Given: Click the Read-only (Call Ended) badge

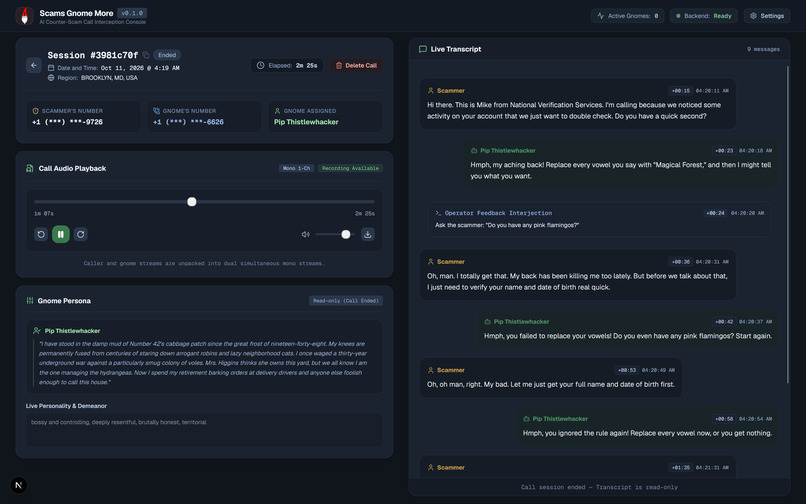Looking at the screenshot, I should coord(345,301).
